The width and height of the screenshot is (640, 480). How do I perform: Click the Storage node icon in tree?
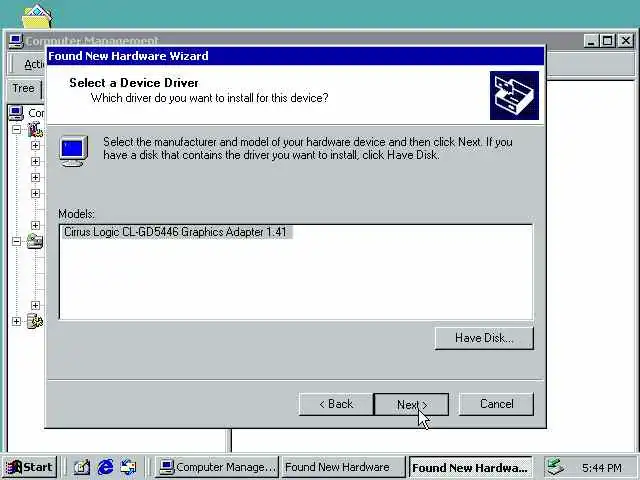point(36,241)
